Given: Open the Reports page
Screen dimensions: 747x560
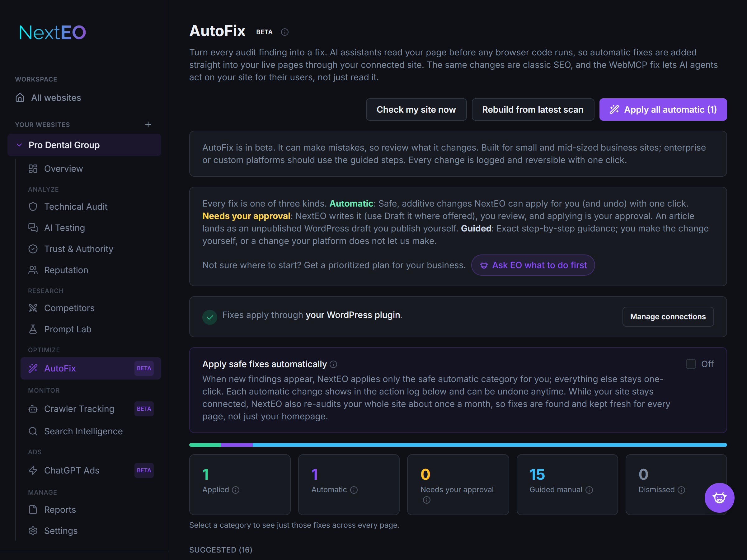Looking at the screenshot, I should coord(91,510).
